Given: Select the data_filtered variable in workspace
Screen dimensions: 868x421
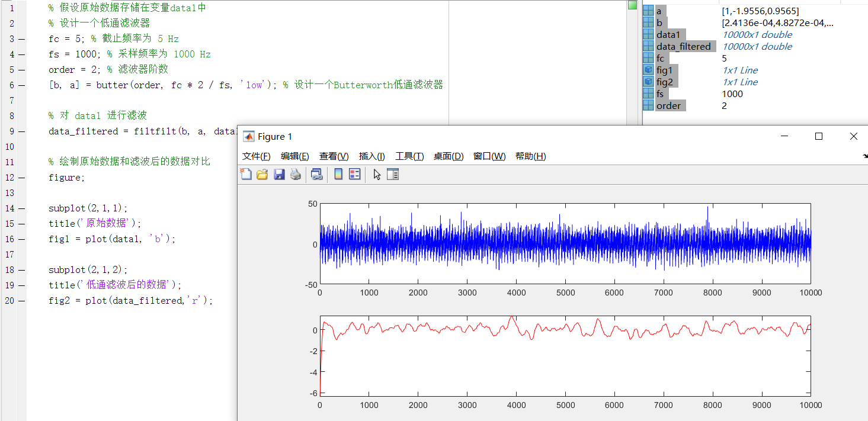Looking at the screenshot, I should click(683, 47).
